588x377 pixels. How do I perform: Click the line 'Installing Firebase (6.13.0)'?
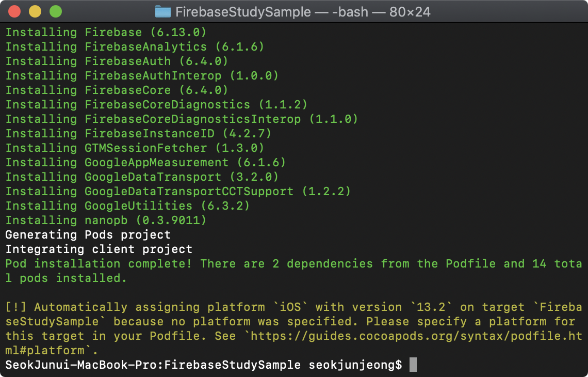click(106, 33)
